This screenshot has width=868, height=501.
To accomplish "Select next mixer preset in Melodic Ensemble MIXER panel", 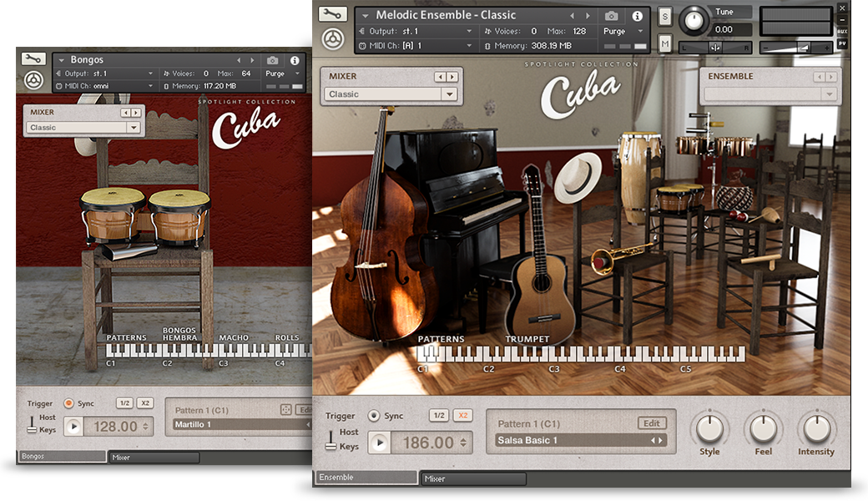I will [x=452, y=77].
